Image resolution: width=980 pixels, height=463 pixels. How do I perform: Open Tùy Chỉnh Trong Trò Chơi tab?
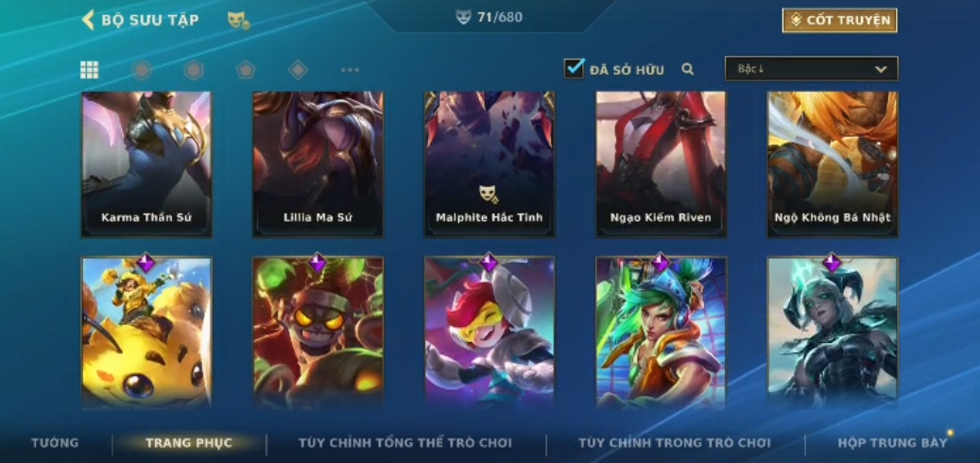pos(675,443)
